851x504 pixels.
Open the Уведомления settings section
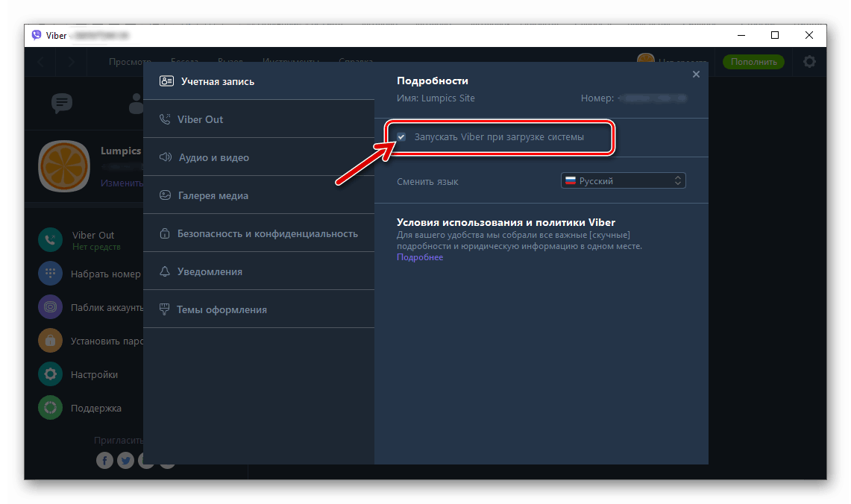pyautogui.click(x=259, y=271)
